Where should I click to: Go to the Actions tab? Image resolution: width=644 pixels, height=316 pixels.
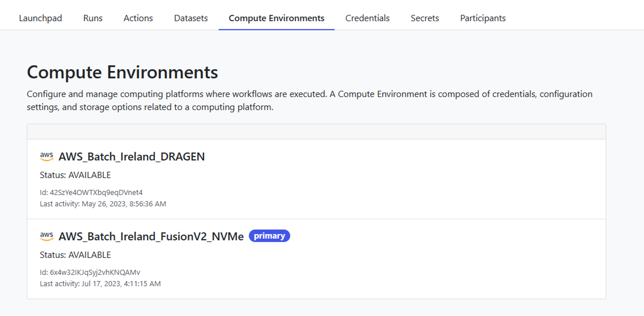(138, 18)
